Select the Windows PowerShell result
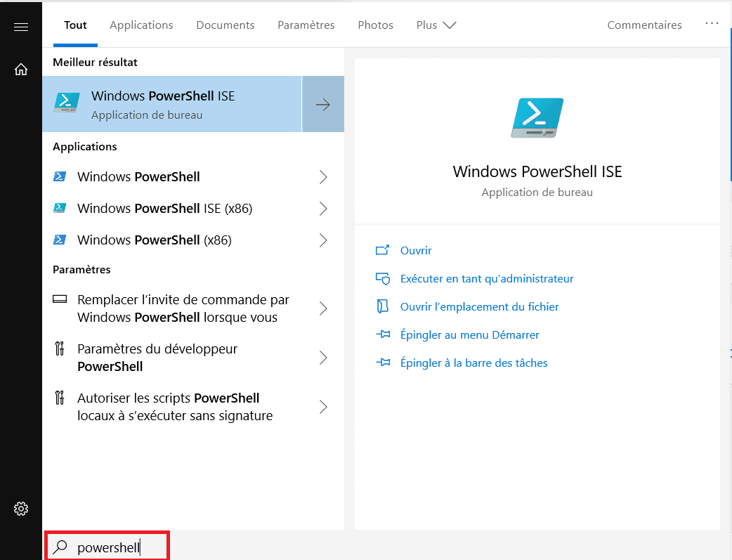 (x=193, y=177)
